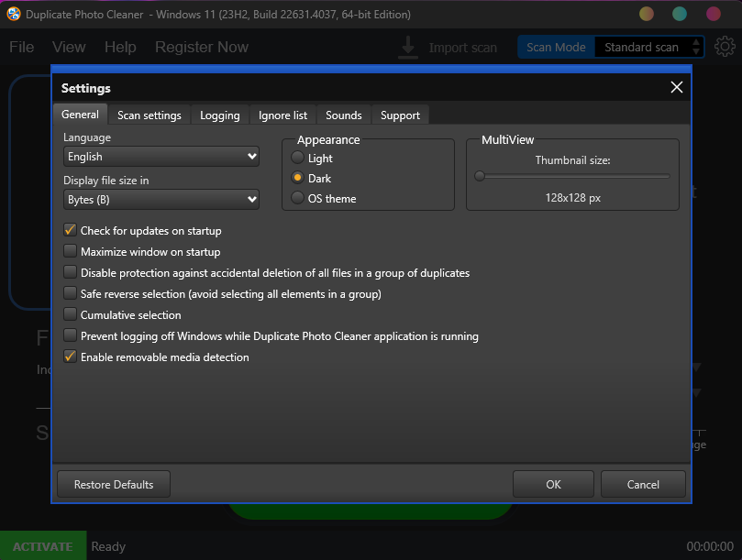Viewport: 742px width, 560px height.
Task: Click the Thumbnail size slider handle
Action: 480,176
